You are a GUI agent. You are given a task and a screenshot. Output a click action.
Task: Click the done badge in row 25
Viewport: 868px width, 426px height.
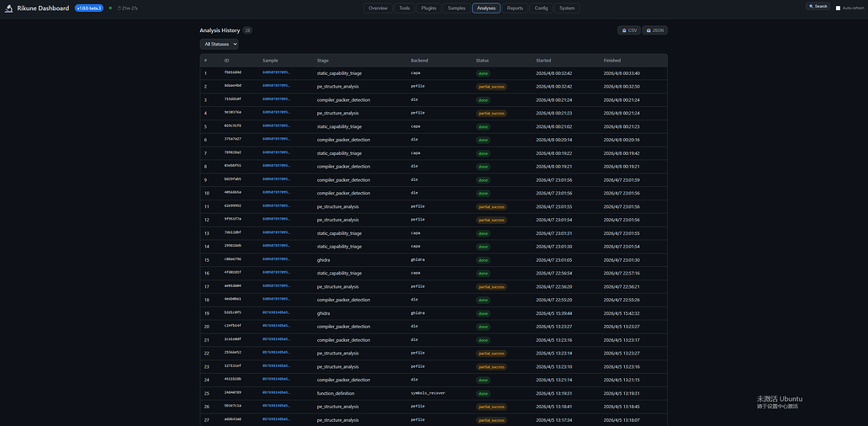point(483,393)
